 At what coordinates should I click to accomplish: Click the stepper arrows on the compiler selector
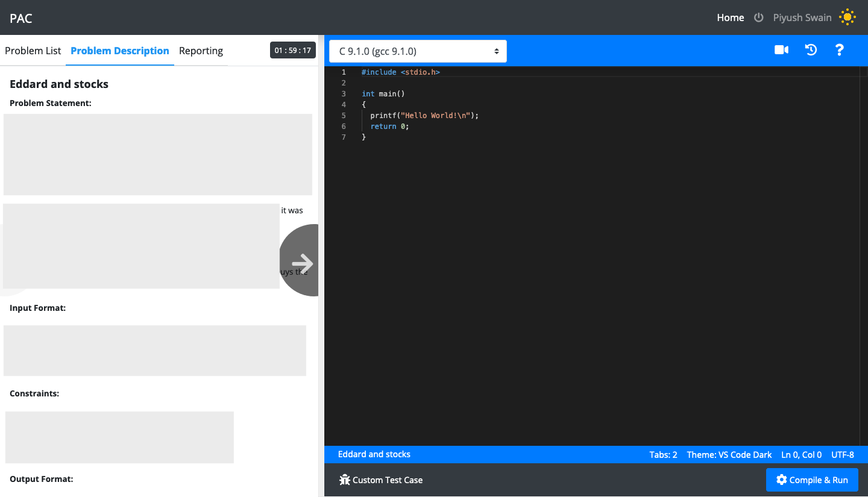(496, 51)
